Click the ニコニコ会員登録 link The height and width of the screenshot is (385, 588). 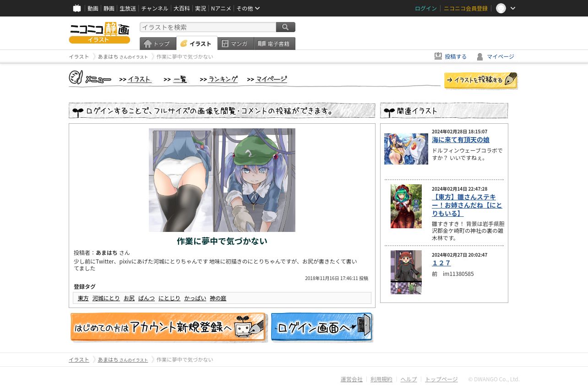pyautogui.click(x=466, y=8)
